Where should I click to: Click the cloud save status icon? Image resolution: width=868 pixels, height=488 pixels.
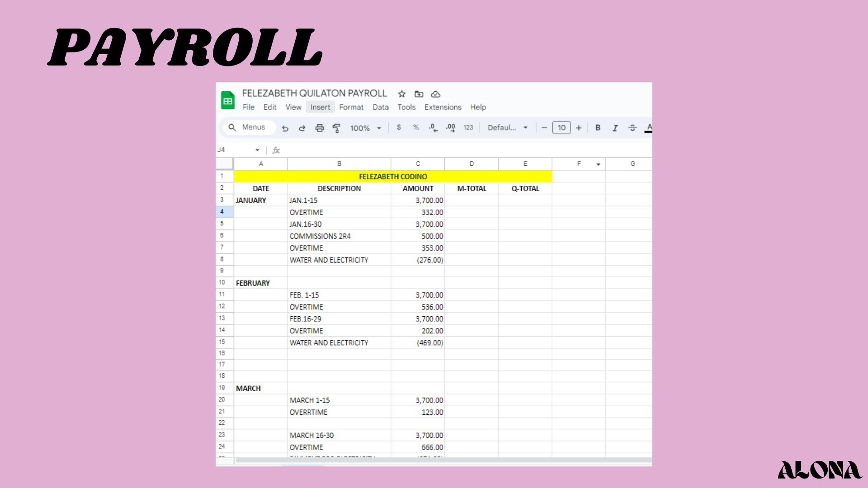tap(435, 94)
